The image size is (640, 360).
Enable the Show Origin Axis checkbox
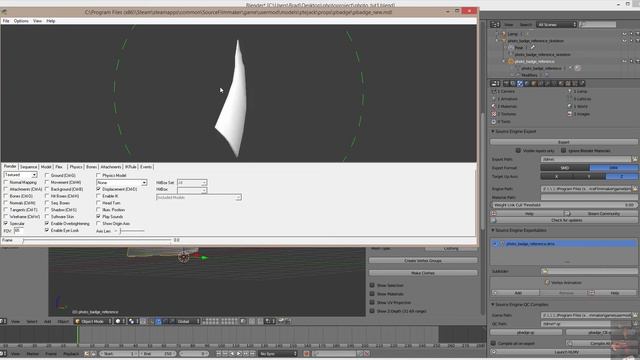coord(98,224)
